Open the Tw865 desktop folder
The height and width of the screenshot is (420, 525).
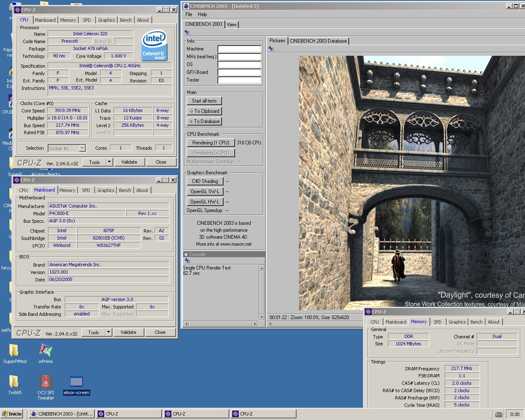tap(14, 384)
